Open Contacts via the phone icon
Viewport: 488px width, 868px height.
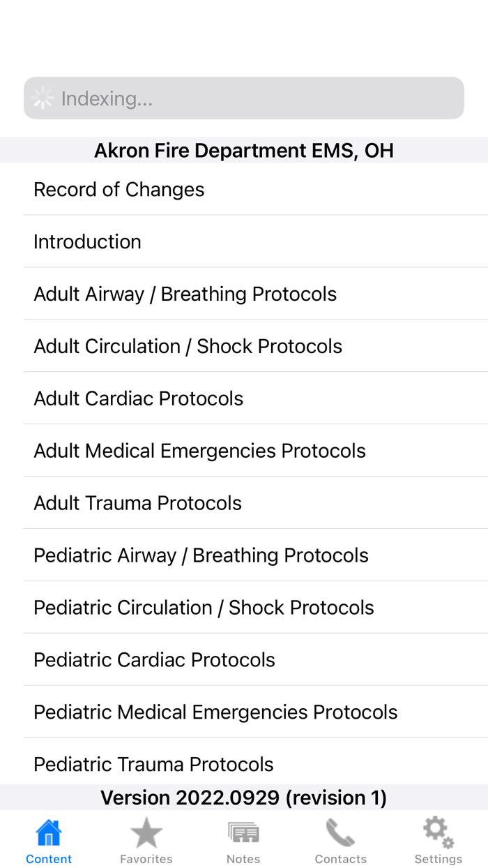(340, 831)
